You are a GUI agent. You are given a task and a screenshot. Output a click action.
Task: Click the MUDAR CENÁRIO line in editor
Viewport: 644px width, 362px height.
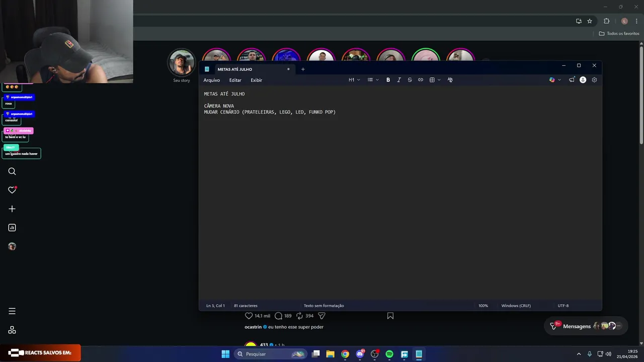(270, 112)
